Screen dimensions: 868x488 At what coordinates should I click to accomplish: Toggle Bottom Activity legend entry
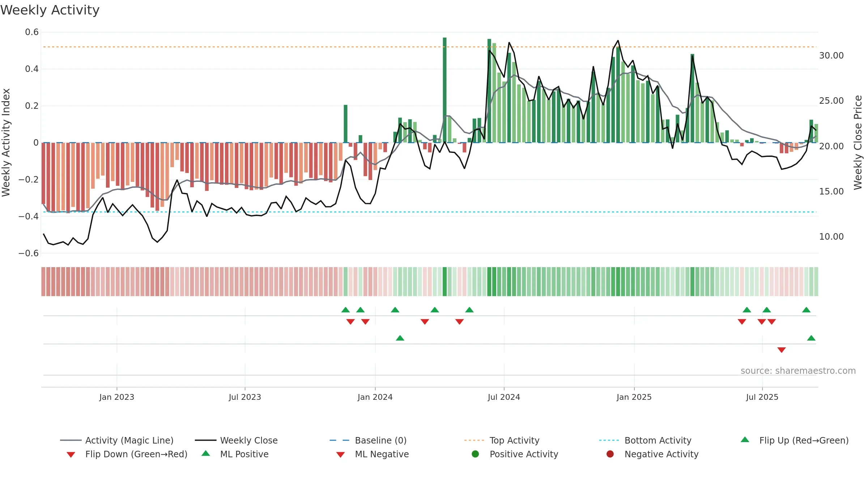[x=645, y=440]
